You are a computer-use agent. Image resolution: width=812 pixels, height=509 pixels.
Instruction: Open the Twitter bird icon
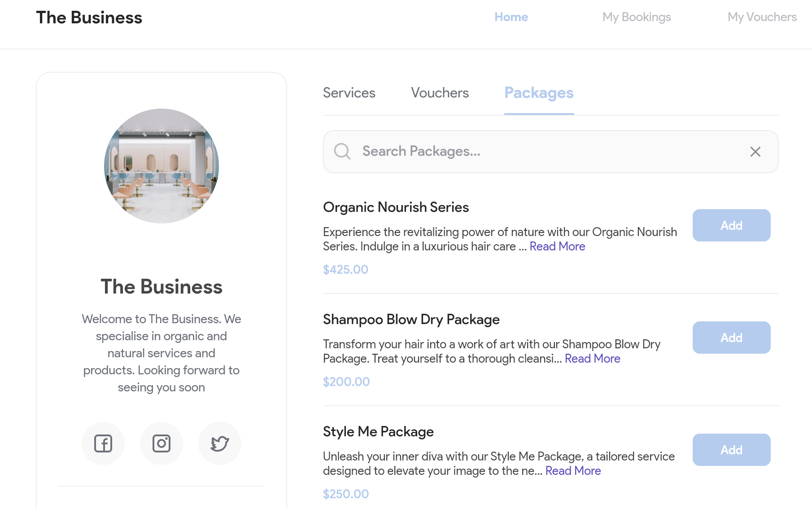[220, 443]
